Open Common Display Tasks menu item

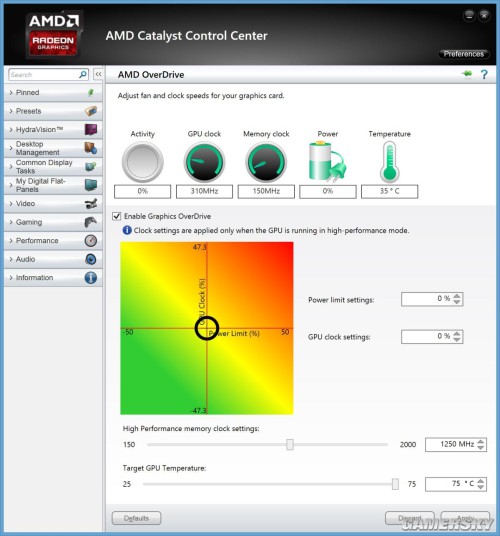click(53, 166)
